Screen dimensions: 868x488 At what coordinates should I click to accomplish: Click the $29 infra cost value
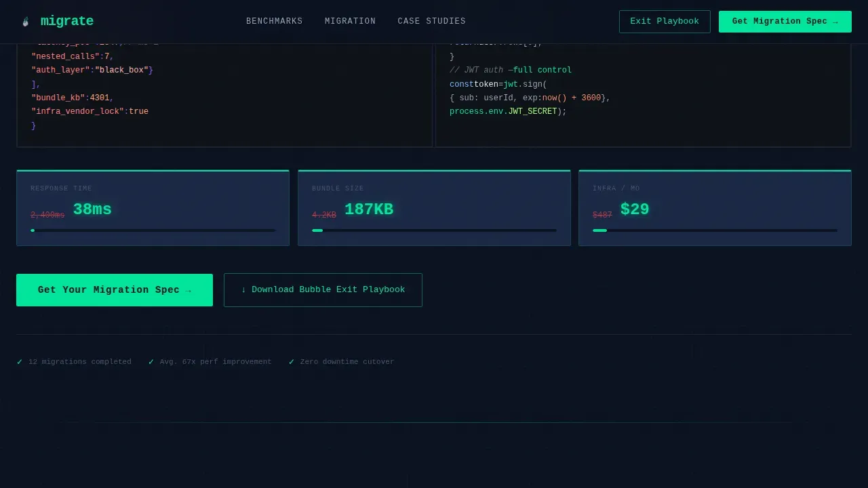[635, 209]
